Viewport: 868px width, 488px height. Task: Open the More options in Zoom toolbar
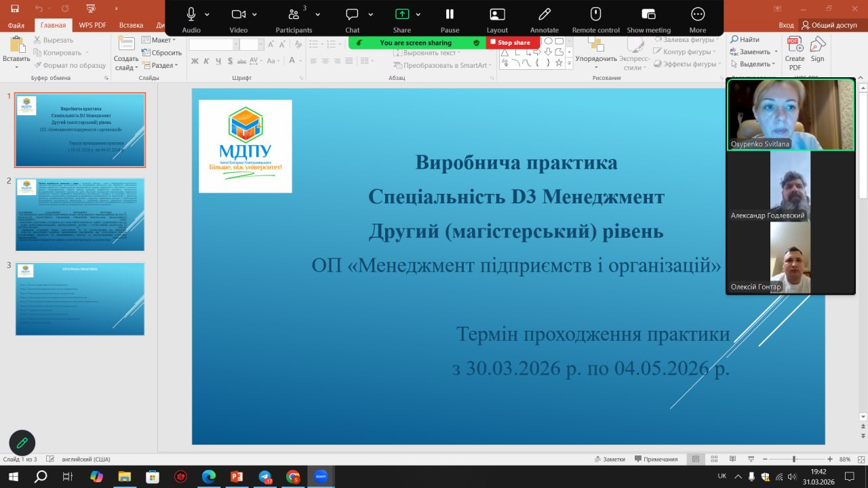[697, 15]
